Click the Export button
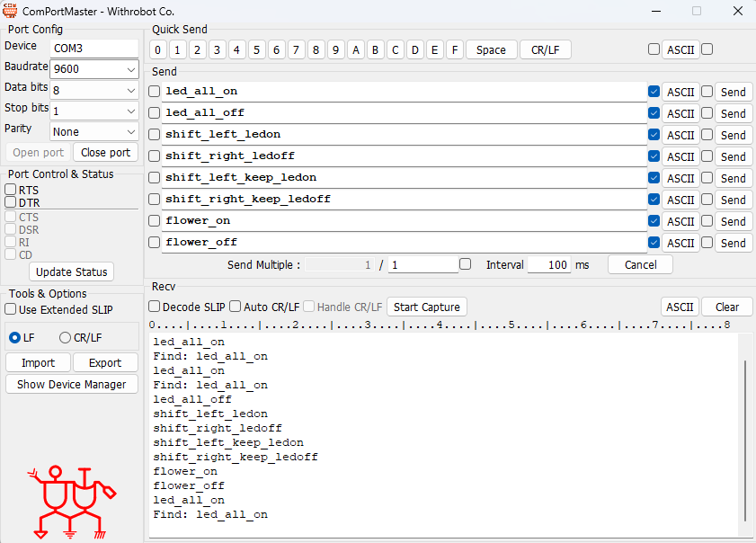The height and width of the screenshot is (543, 756). click(x=105, y=362)
